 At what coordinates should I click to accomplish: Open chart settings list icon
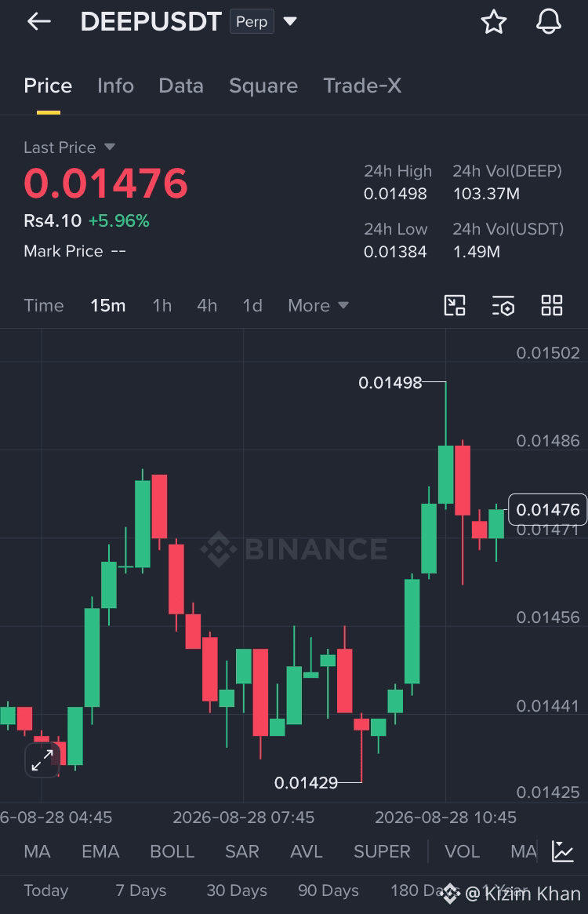pyautogui.click(x=503, y=305)
